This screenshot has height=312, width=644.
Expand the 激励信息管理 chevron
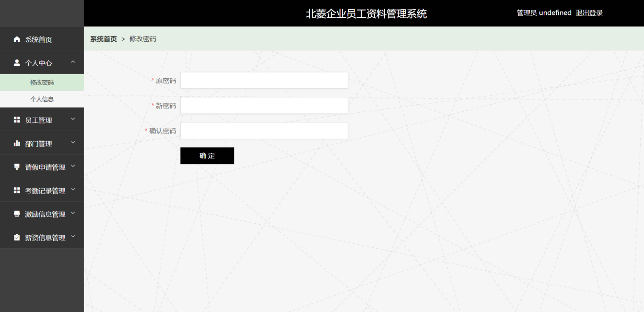[x=73, y=213]
